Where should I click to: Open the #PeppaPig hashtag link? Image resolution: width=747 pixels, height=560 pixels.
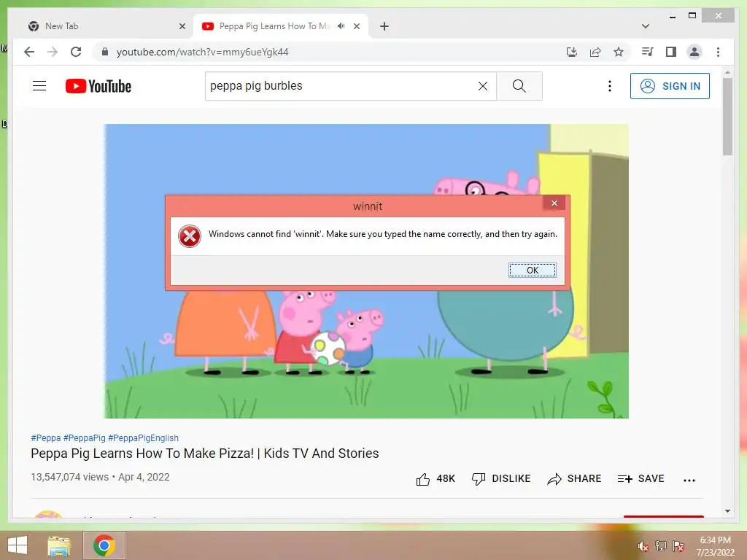tap(85, 437)
